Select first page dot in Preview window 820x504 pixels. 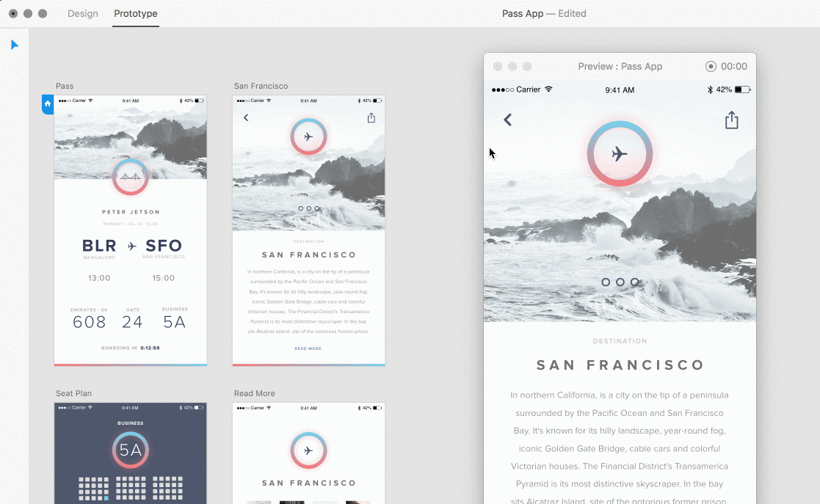(x=606, y=282)
